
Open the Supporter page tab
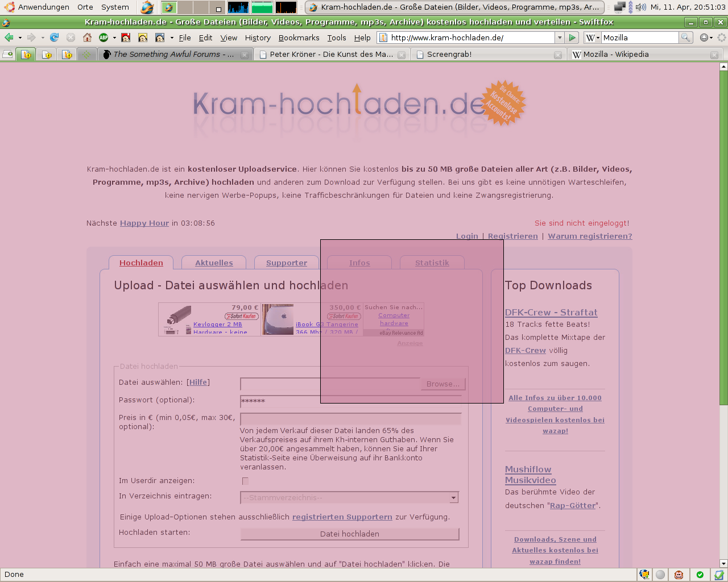point(287,263)
